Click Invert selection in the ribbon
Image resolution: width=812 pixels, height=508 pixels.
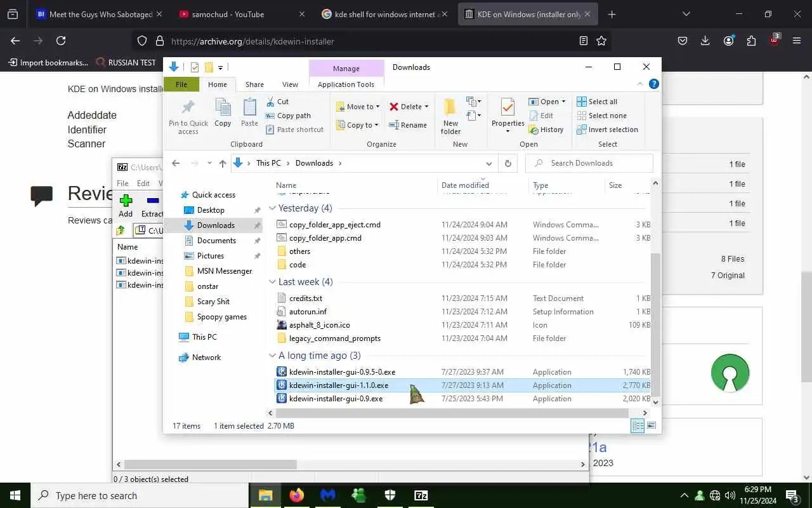click(x=607, y=130)
